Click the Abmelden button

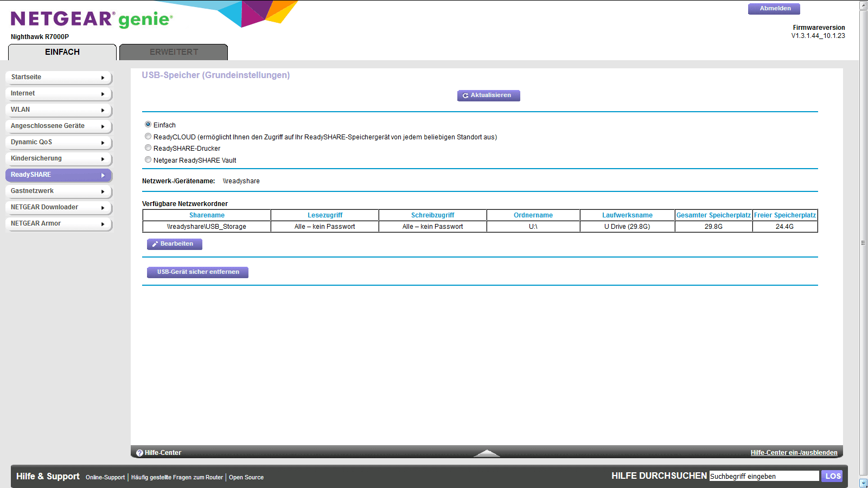point(774,9)
